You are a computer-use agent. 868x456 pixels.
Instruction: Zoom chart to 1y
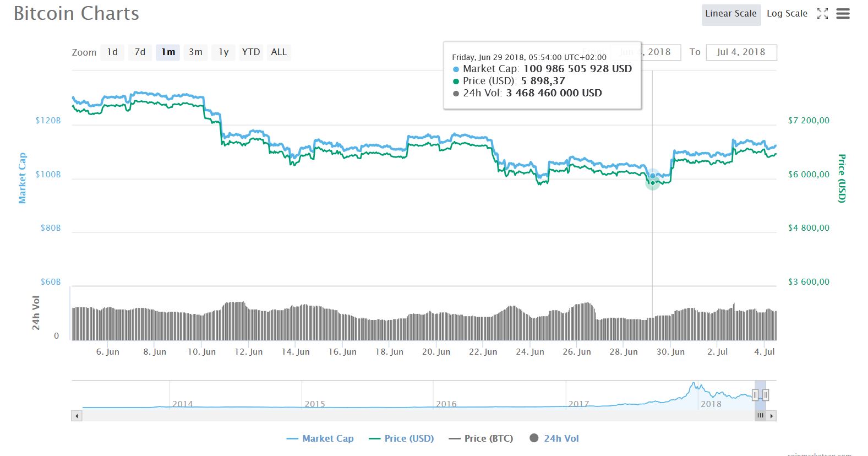point(223,52)
